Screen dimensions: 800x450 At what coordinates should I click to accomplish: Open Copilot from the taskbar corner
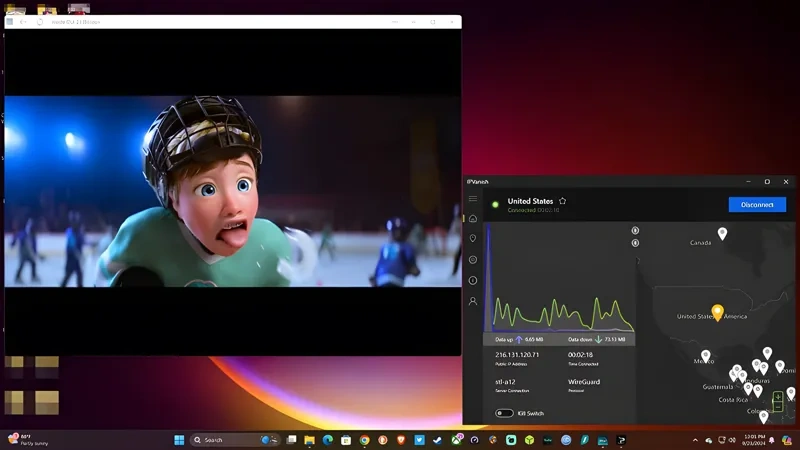(x=786, y=440)
